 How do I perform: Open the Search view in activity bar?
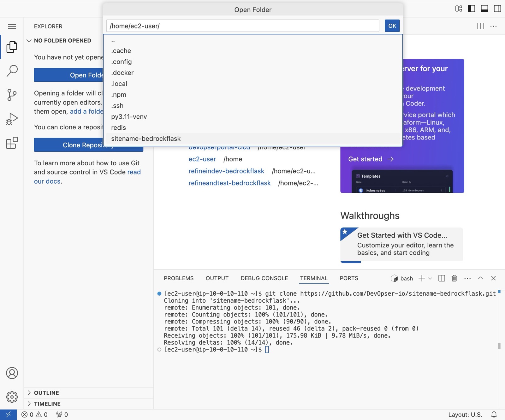click(x=12, y=71)
